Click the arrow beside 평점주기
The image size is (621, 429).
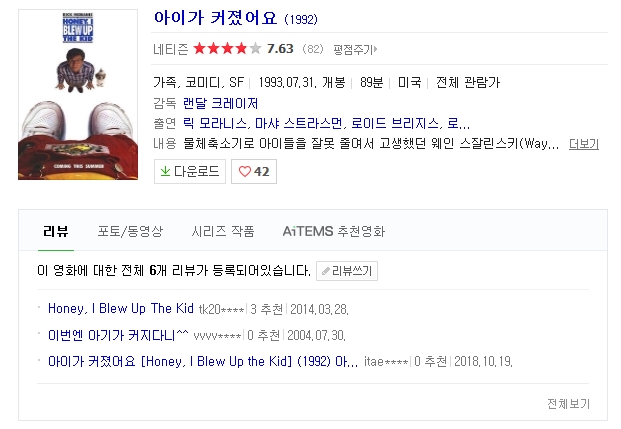click(x=375, y=49)
